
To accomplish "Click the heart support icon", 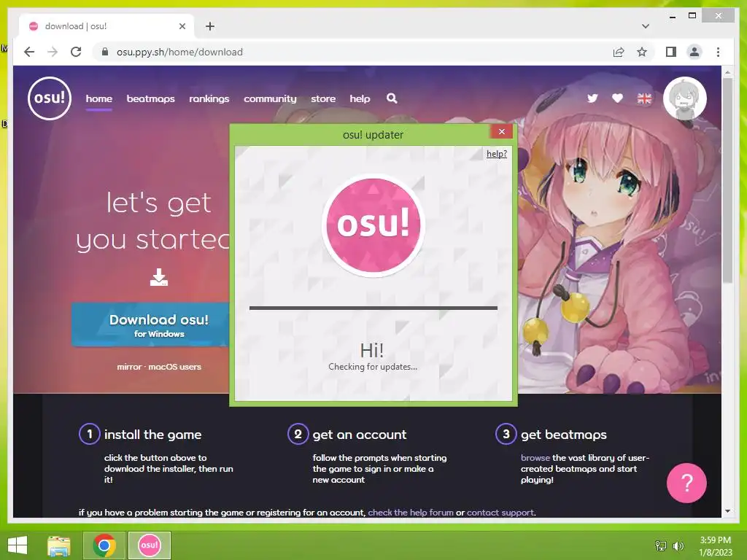I will pyautogui.click(x=617, y=98).
